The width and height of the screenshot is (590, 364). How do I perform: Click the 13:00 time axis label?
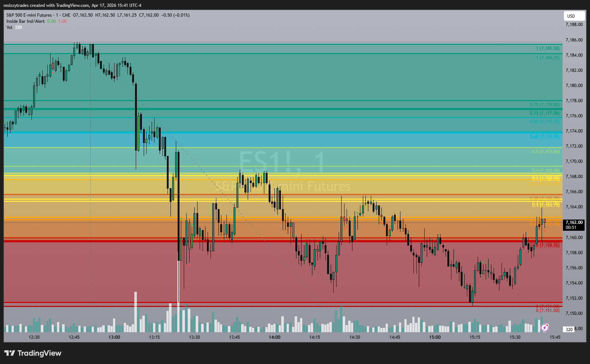pyautogui.click(x=114, y=337)
